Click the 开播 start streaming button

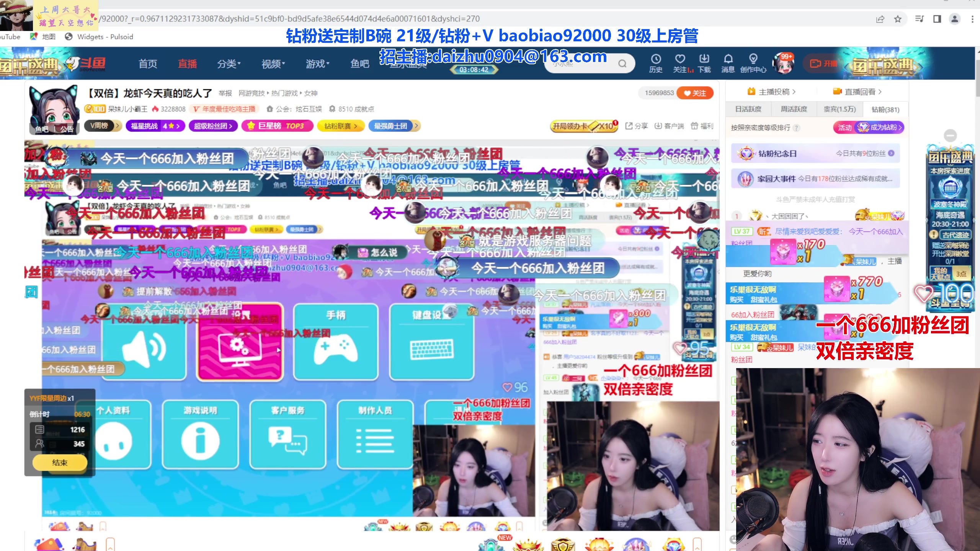(824, 64)
